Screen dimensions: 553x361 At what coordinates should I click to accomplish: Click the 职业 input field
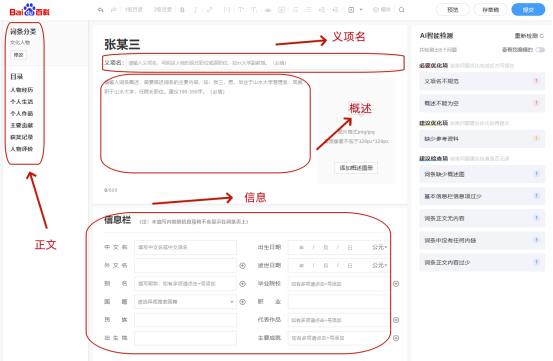tap(339, 302)
